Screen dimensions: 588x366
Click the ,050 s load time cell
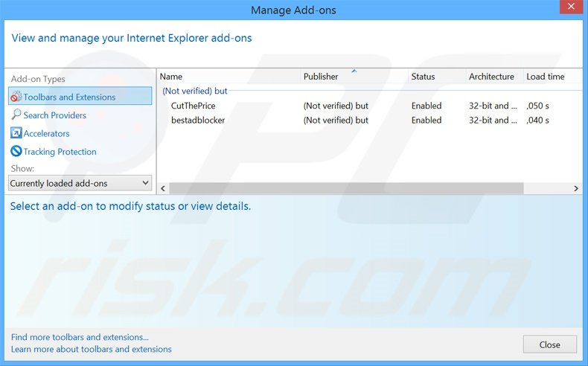point(537,106)
